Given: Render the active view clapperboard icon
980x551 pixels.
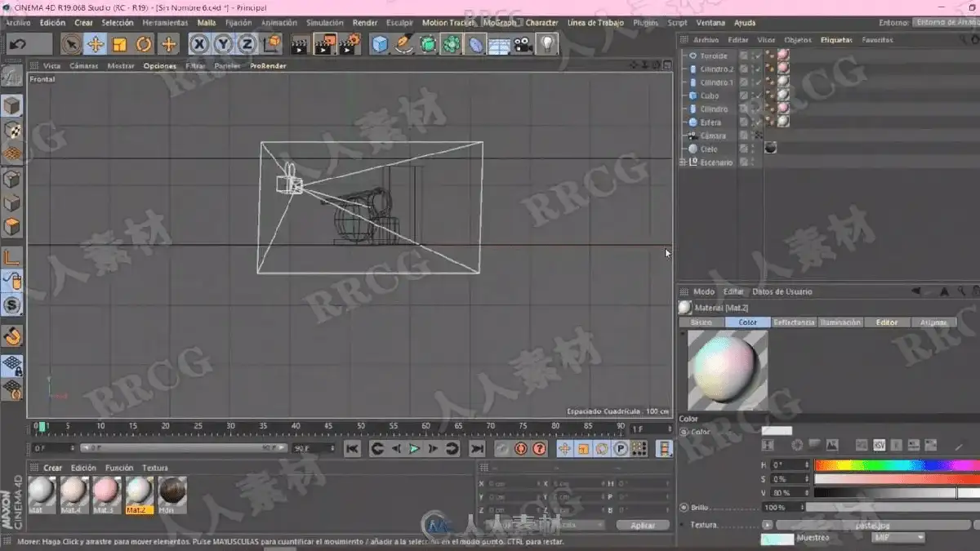Looking at the screenshot, I should point(301,44).
